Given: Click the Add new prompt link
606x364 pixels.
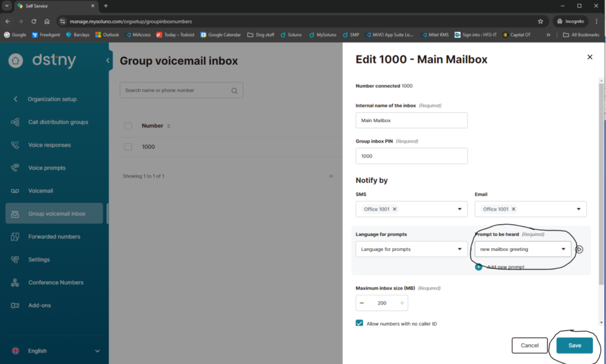Looking at the screenshot, I should tap(506, 267).
